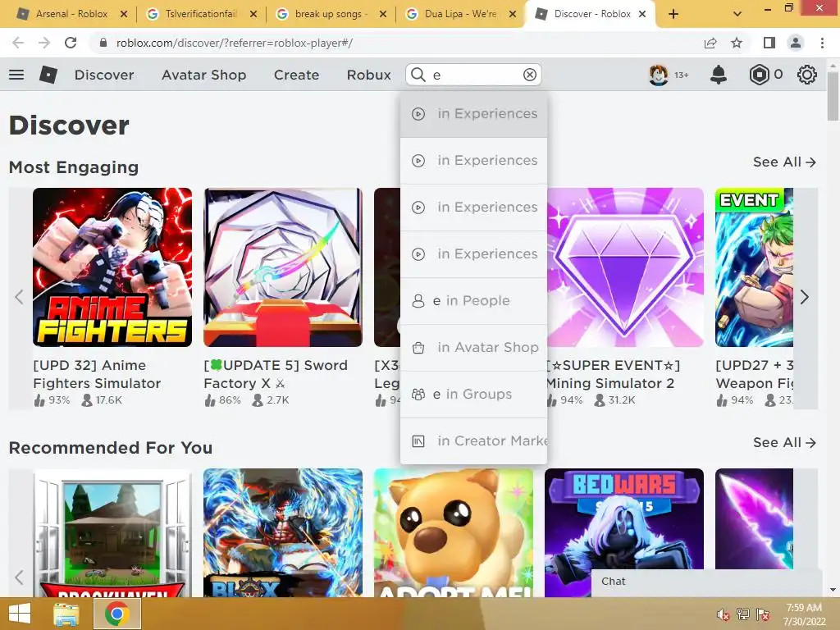
Task: Show previous Most Engaging games arrow
Action: pos(20,297)
